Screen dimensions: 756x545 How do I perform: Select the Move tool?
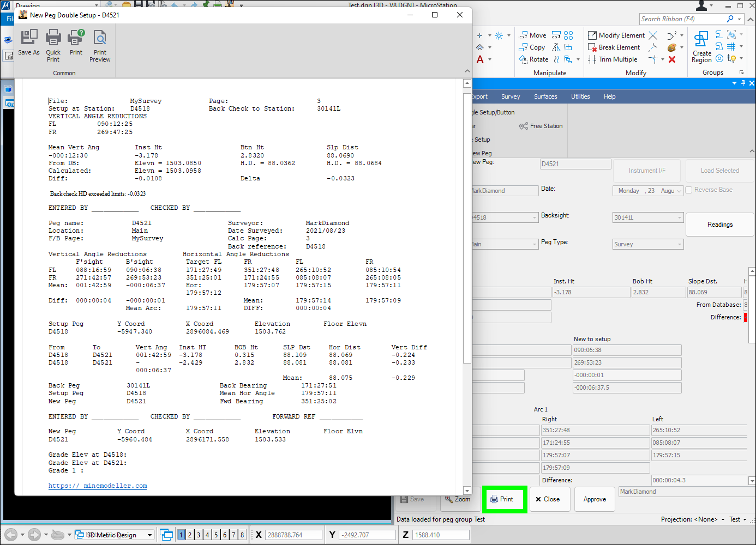pyautogui.click(x=532, y=35)
